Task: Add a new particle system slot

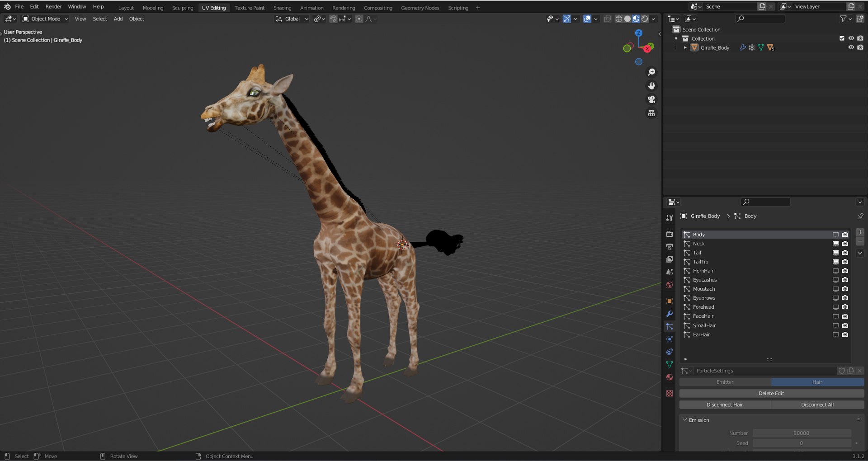Action: [860, 232]
